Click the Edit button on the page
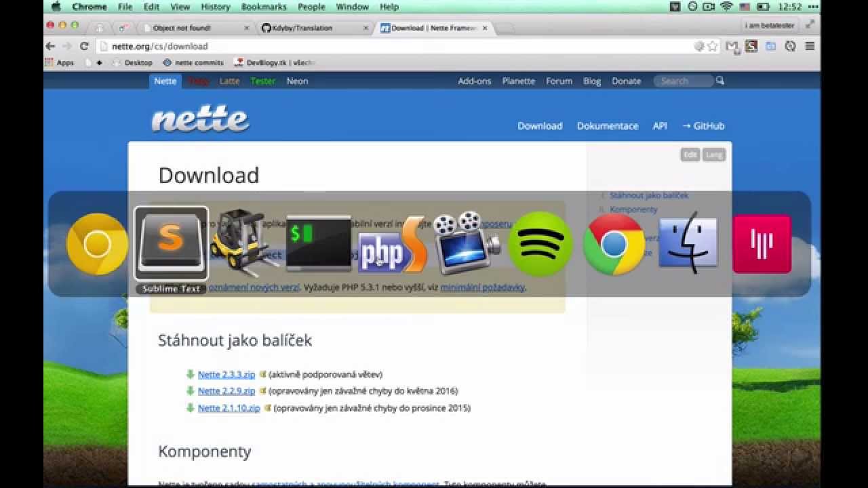Viewport: 868px width, 488px height. [x=690, y=155]
